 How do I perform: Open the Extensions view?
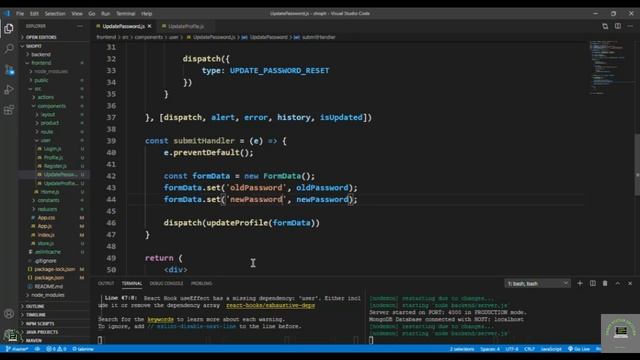9,110
